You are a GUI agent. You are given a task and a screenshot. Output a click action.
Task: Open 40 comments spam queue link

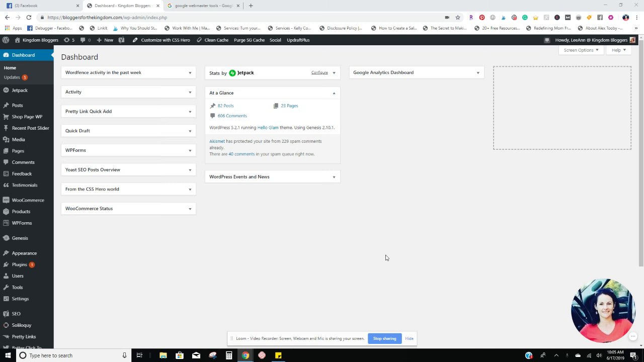click(242, 154)
